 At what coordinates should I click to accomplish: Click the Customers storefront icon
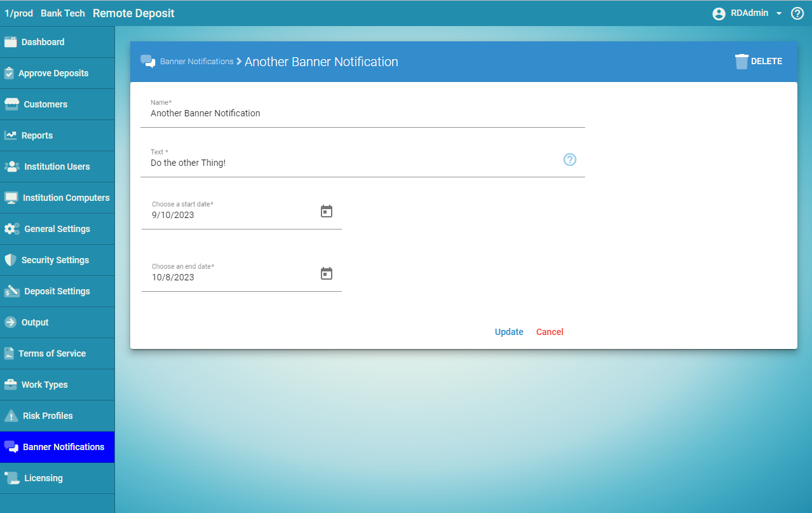(x=11, y=104)
